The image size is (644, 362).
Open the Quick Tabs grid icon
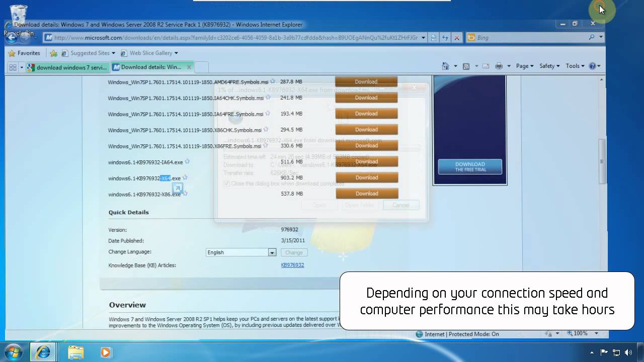pos(13,67)
